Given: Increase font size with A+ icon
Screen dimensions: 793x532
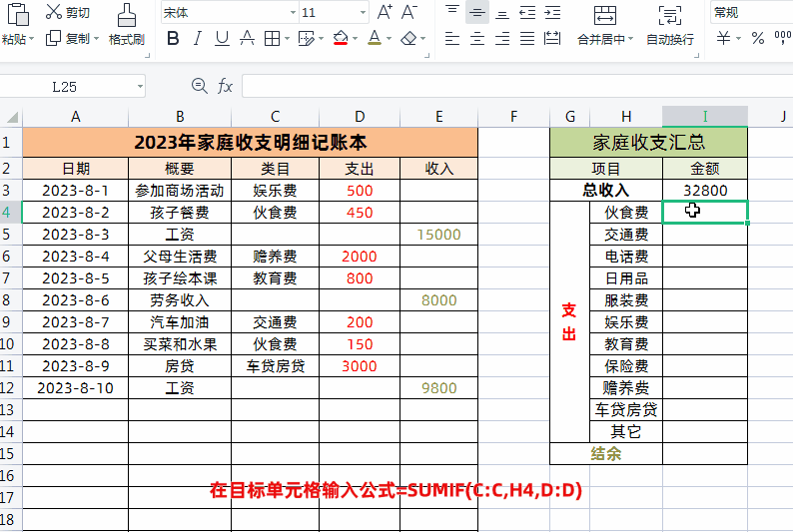Looking at the screenshot, I should [x=385, y=12].
